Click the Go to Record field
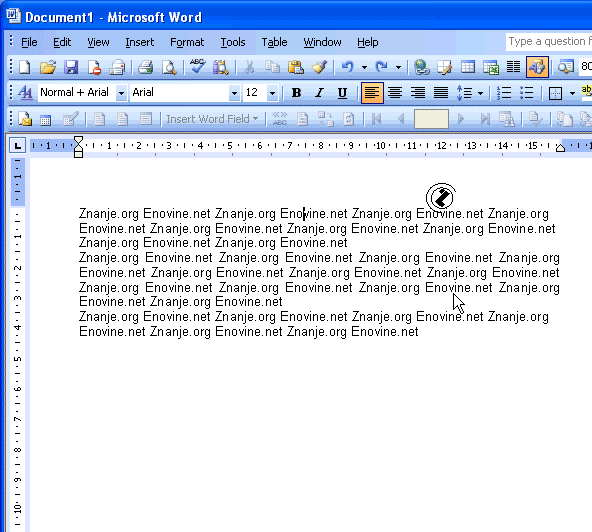The image size is (592, 532). tap(431, 119)
